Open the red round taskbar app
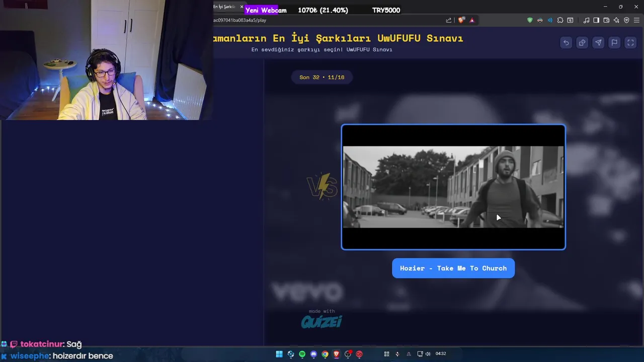This screenshot has height=362, width=644. click(x=359, y=354)
